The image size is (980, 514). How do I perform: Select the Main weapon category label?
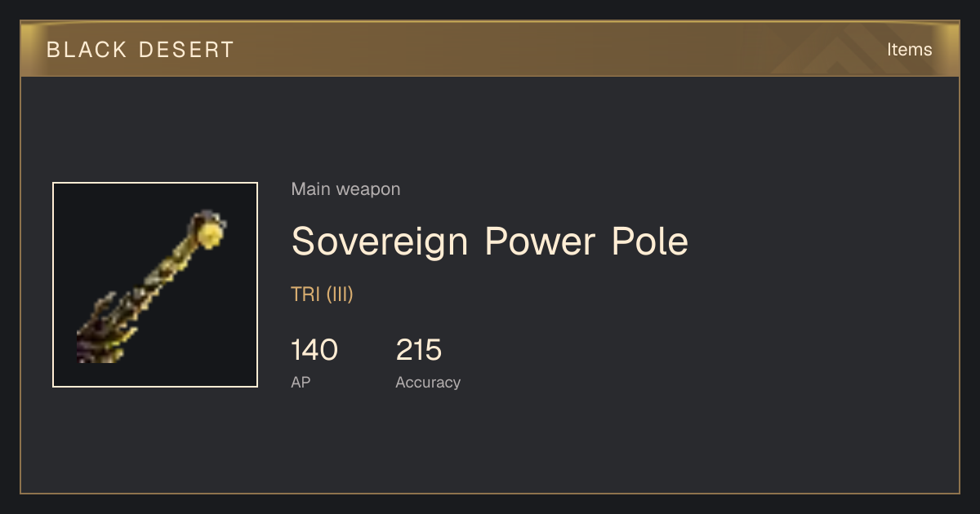coord(345,189)
